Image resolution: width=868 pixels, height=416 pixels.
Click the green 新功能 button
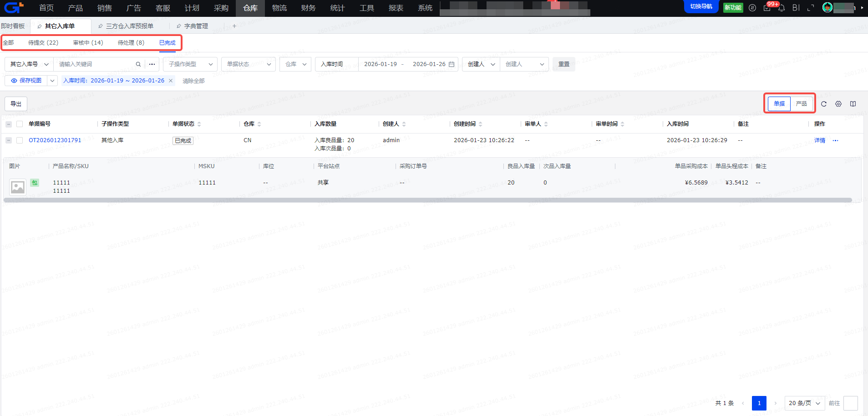[x=733, y=7]
